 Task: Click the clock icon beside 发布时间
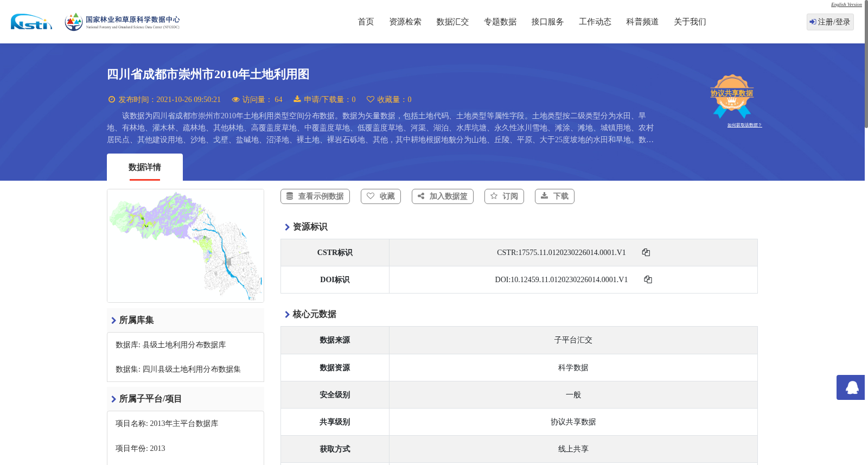point(112,99)
